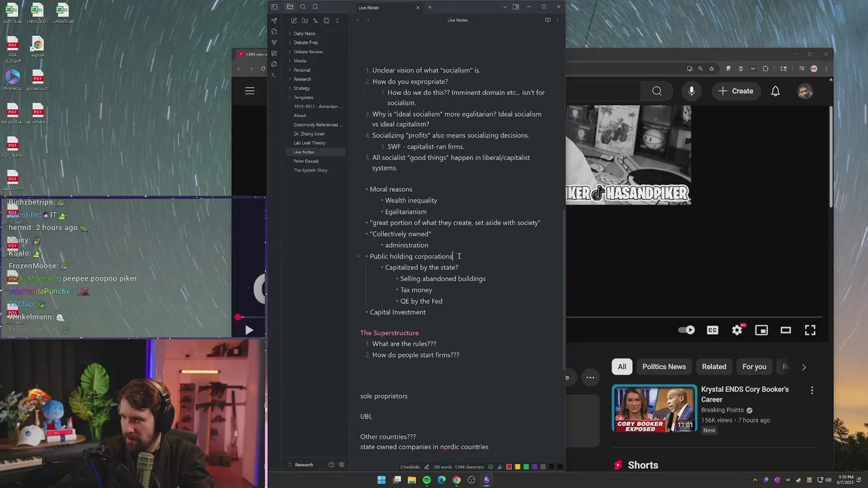The image size is (868, 488).
Task: Start YouTube voice search microphone
Action: click(691, 91)
